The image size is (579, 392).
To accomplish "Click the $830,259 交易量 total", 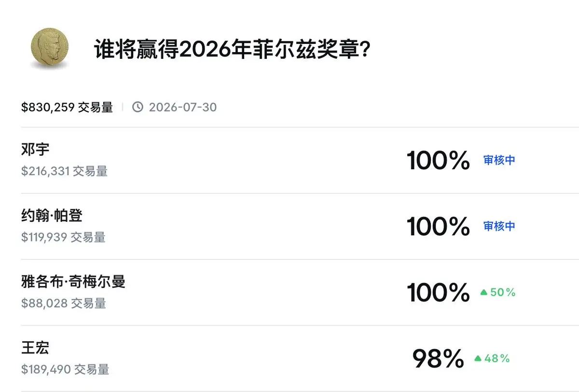I will 67,107.
